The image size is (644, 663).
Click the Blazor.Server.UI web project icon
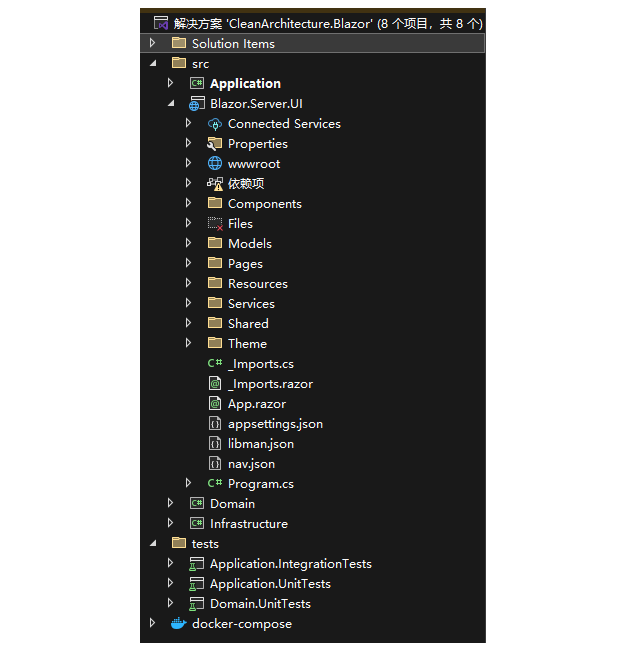pos(197,103)
